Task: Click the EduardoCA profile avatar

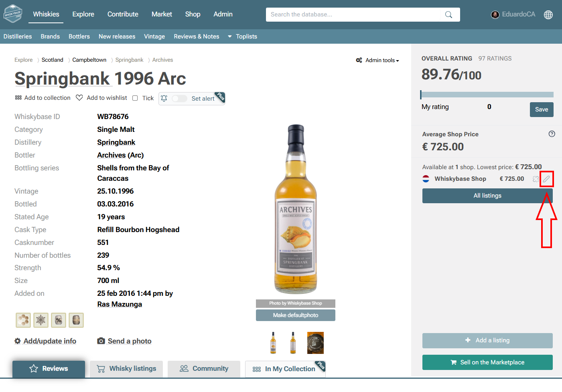Action: (495, 15)
